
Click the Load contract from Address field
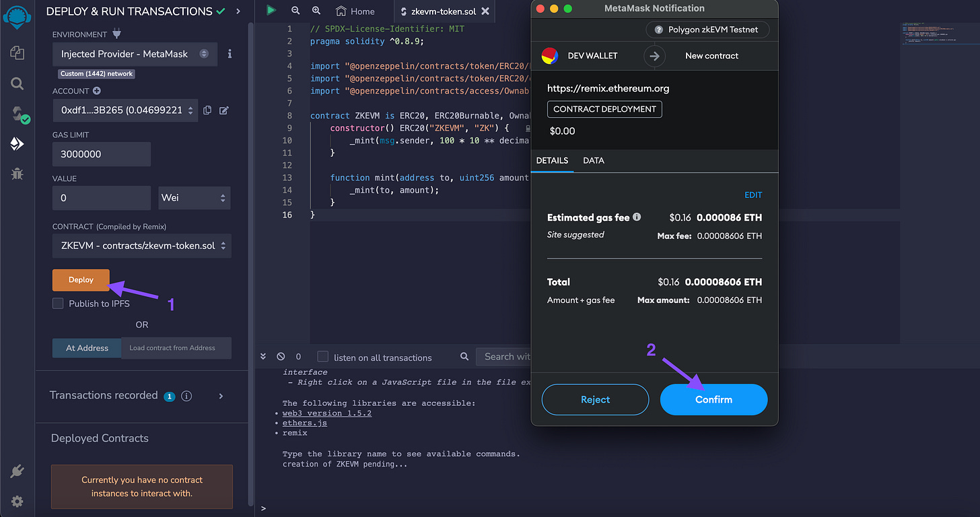coord(176,348)
